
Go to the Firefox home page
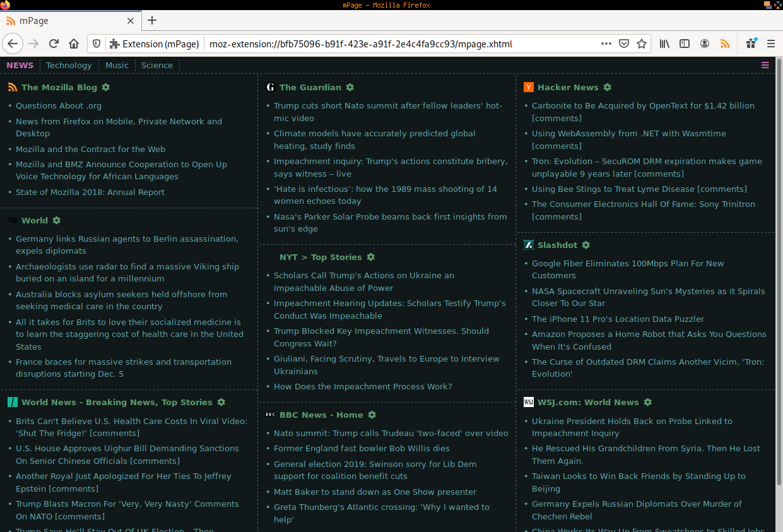[x=74, y=44]
